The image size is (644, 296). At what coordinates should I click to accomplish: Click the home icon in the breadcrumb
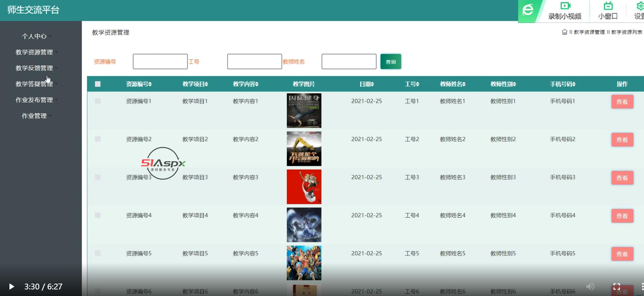point(565,32)
